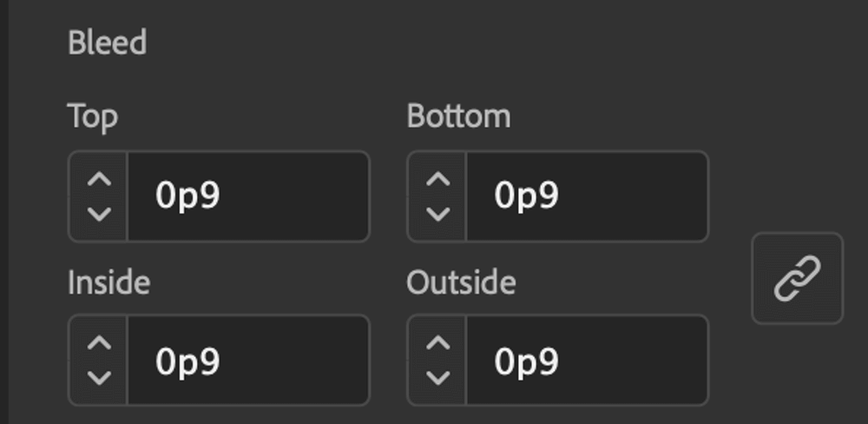
Task: Click the Bleed section heading
Action: (107, 43)
